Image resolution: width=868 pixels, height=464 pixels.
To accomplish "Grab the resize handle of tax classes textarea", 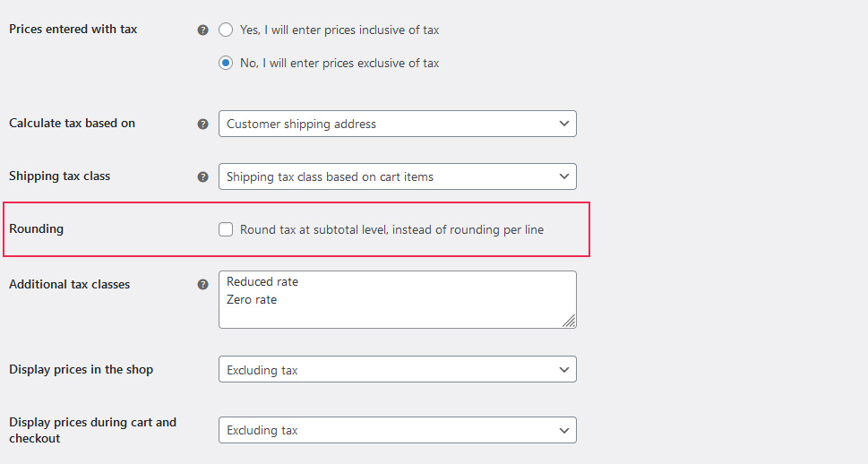I will coord(569,321).
